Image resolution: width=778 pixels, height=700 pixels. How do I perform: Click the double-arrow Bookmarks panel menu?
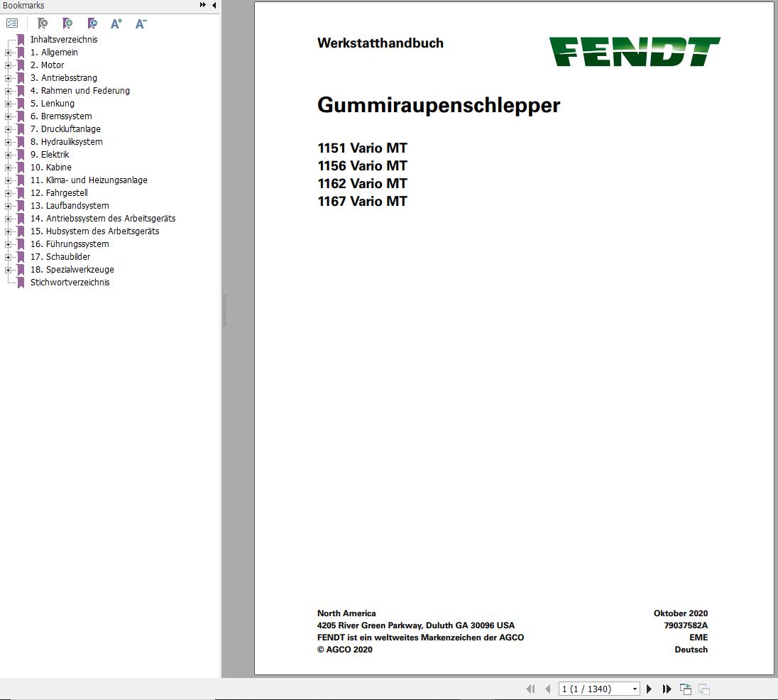click(202, 5)
